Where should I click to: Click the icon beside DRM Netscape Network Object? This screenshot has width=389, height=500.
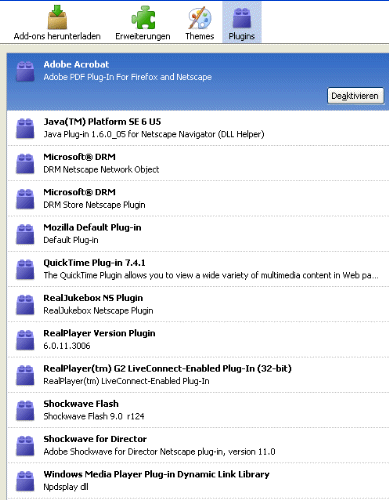(x=25, y=164)
